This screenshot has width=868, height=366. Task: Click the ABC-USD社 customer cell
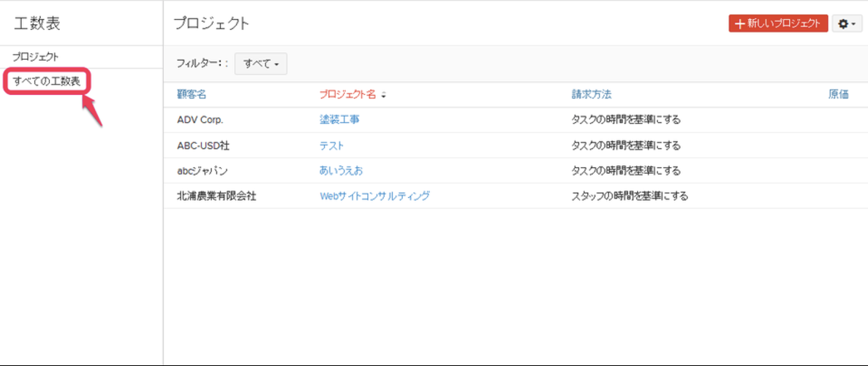203,145
